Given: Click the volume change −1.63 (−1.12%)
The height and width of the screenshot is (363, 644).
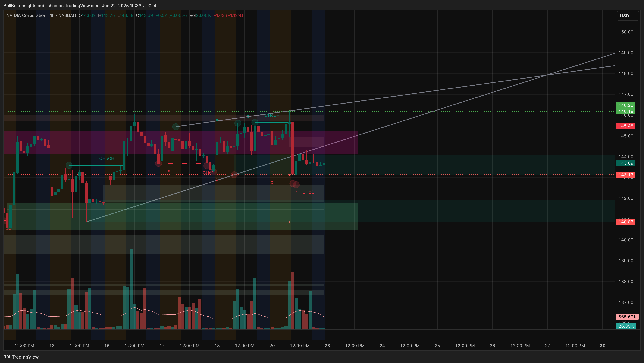Looking at the screenshot, I should tap(228, 15).
